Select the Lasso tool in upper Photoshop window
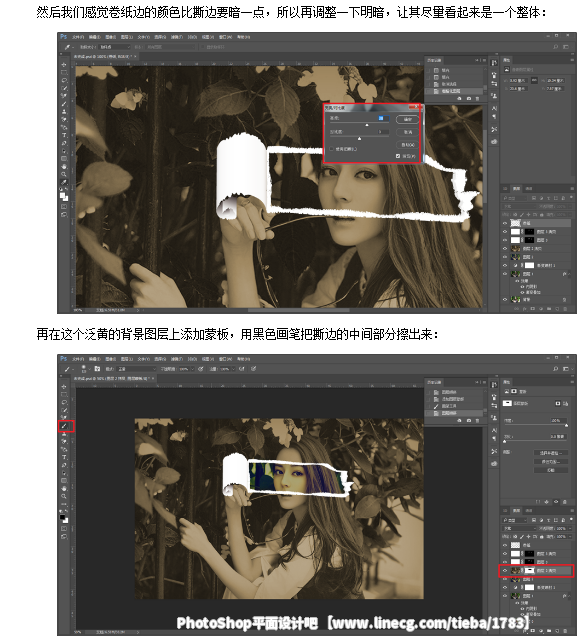 pyautogui.click(x=64, y=80)
